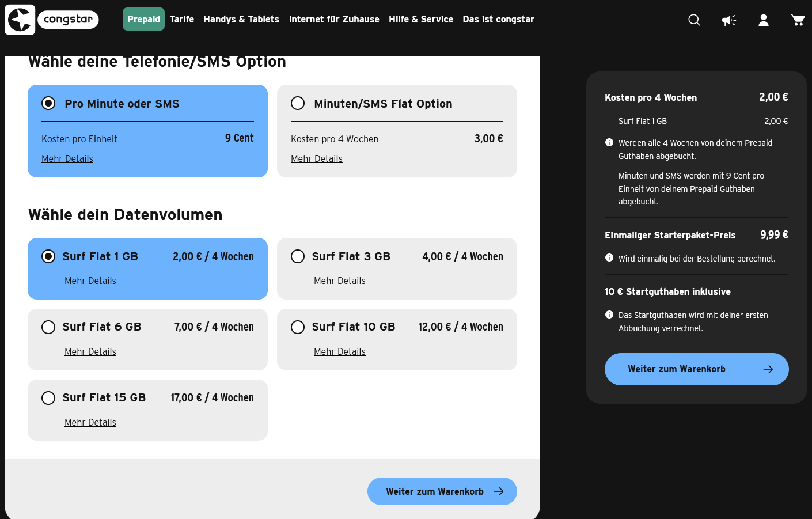Click info icon beside prepaid deduction note
This screenshot has height=519, width=812.
(609, 142)
